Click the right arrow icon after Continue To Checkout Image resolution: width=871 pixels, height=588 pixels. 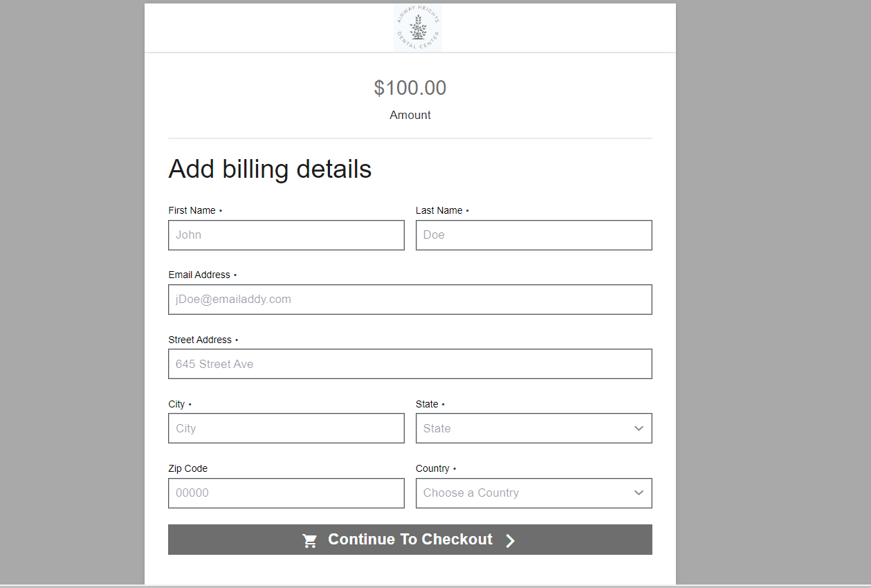510,541
